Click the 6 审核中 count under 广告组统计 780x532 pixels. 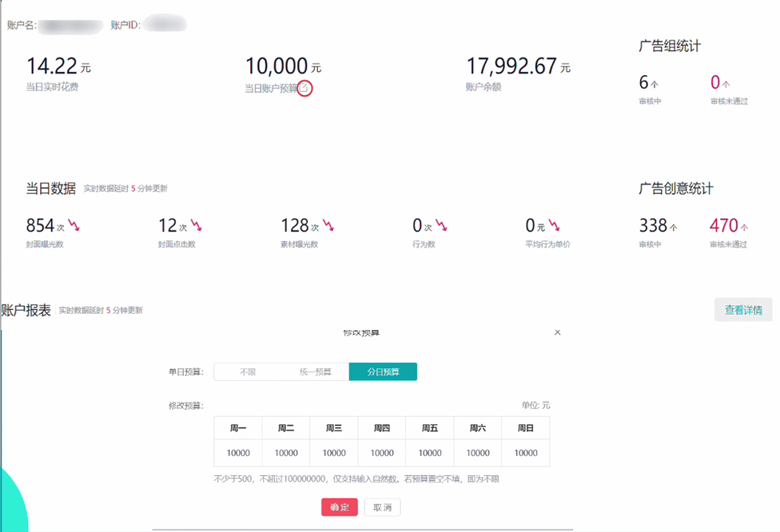646,81
